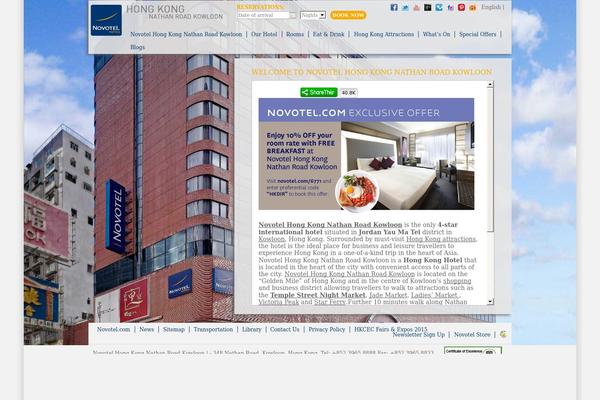600x400 pixels.
Task: Open the Contact Us footer link
Action: tap(285, 329)
